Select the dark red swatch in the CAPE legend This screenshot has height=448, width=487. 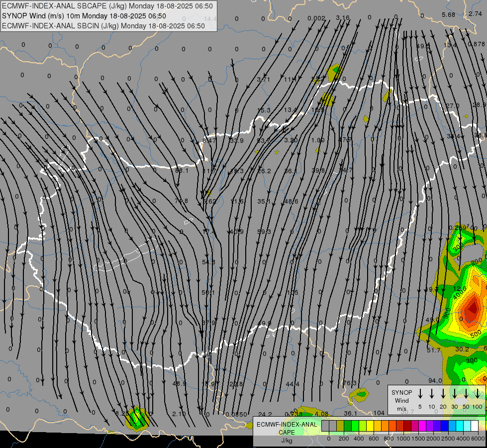[x=407, y=426]
